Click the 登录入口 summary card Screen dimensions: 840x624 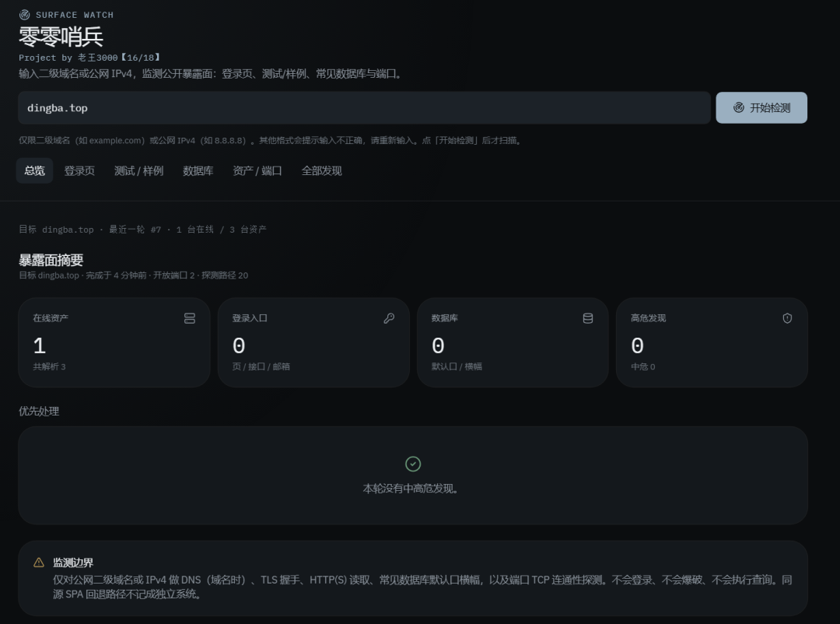[x=313, y=342]
